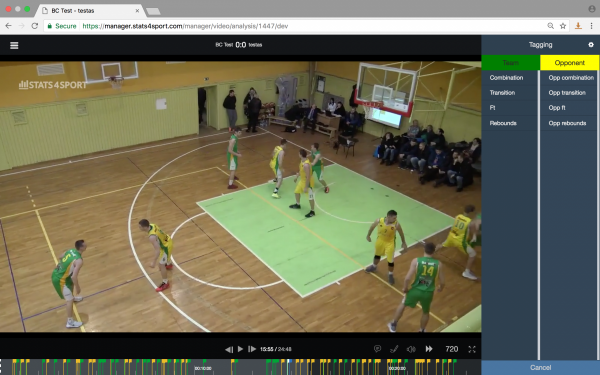The image size is (600, 375).
Task: Tag a Ft event
Action: (x=510, y=108)
